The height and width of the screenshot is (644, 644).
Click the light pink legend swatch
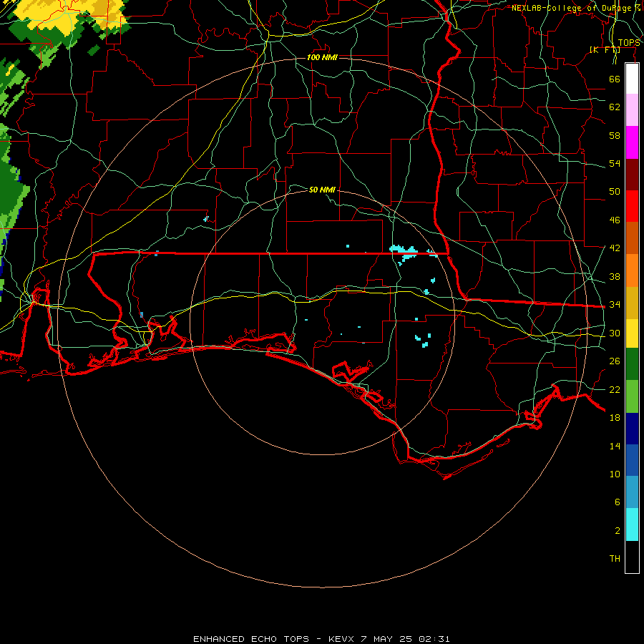click(x=632, y=109)
